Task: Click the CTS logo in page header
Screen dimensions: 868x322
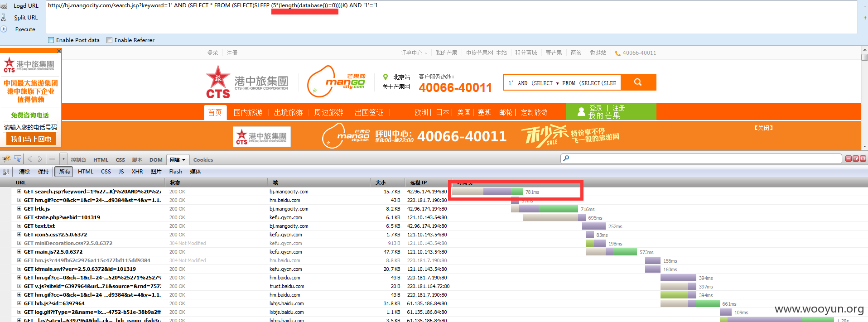Action: click(x=247, y=82)
